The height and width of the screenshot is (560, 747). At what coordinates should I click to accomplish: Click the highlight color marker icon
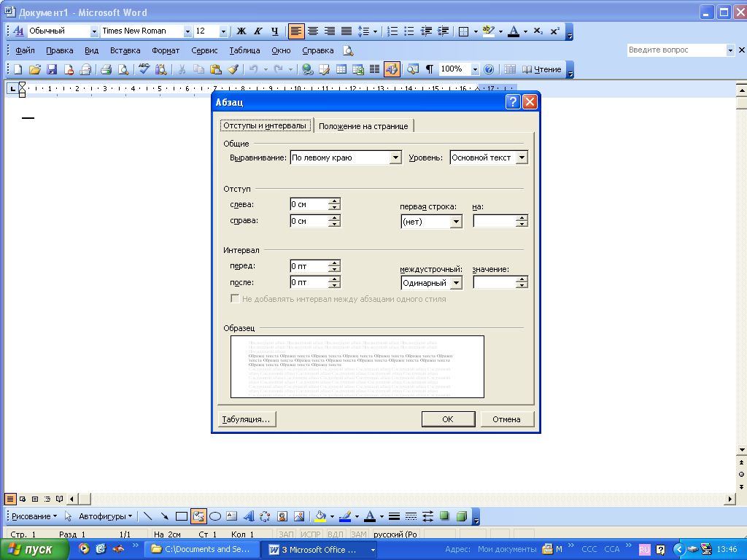tap(488, 31)
